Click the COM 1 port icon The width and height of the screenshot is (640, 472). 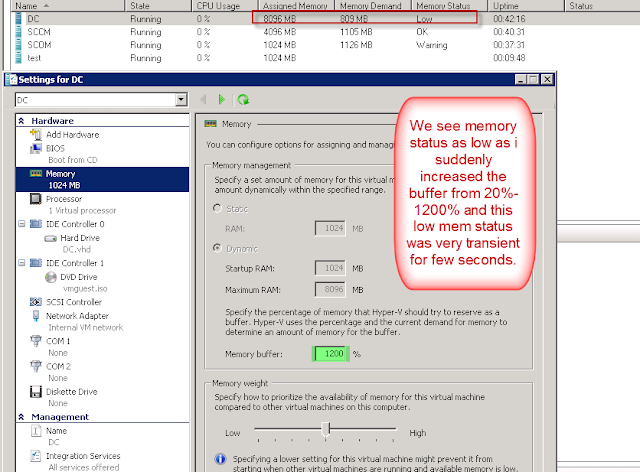coord(36,341)
